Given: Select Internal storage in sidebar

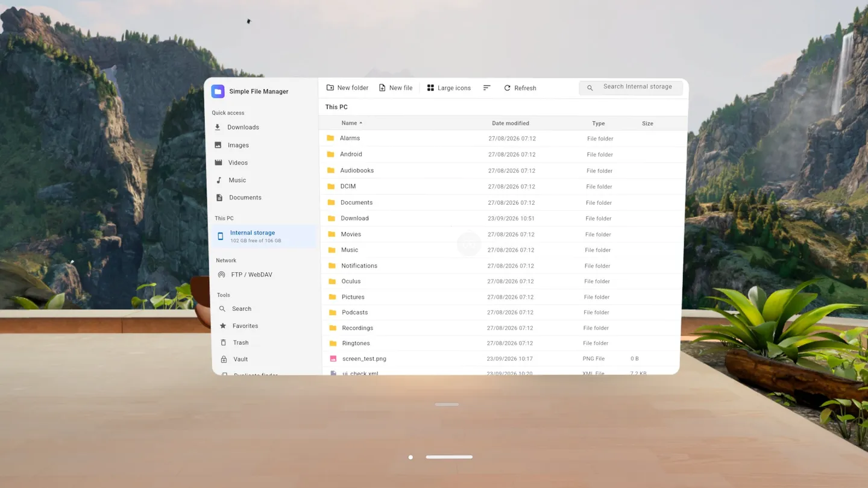Looking at the screenshot, I should pyautogui.click(x=264, y=236).
